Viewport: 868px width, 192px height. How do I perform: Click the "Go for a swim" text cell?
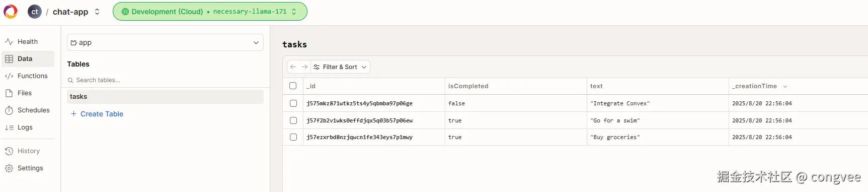click(658, 120)
